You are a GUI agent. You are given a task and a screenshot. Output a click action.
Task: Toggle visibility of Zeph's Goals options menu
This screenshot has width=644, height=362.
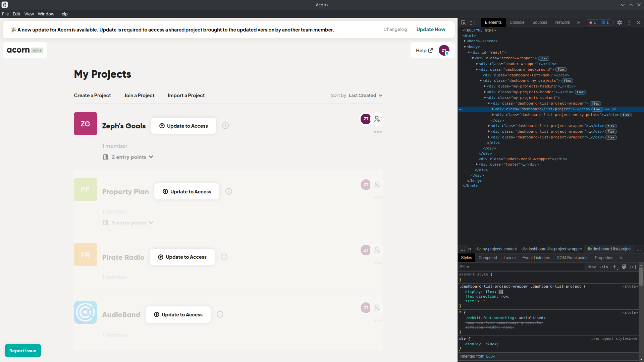point(378,132)
